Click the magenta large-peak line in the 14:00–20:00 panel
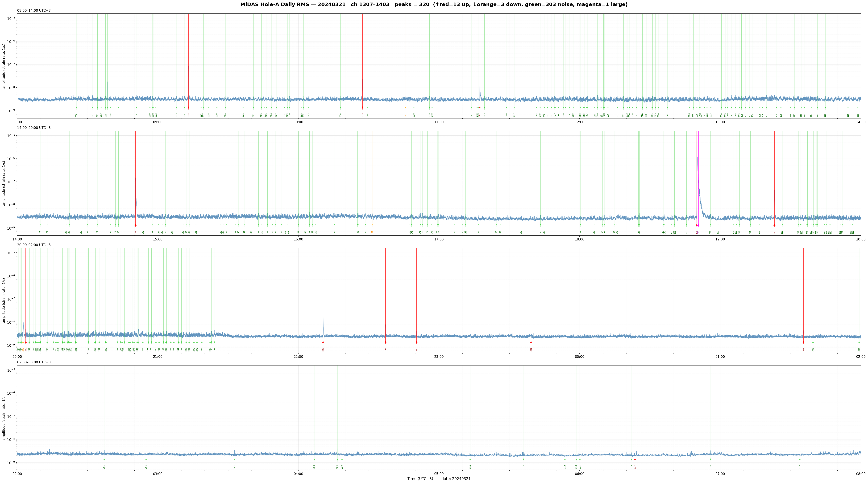The height and width of the screenshot is (483, 868). [x=698, y=178]
